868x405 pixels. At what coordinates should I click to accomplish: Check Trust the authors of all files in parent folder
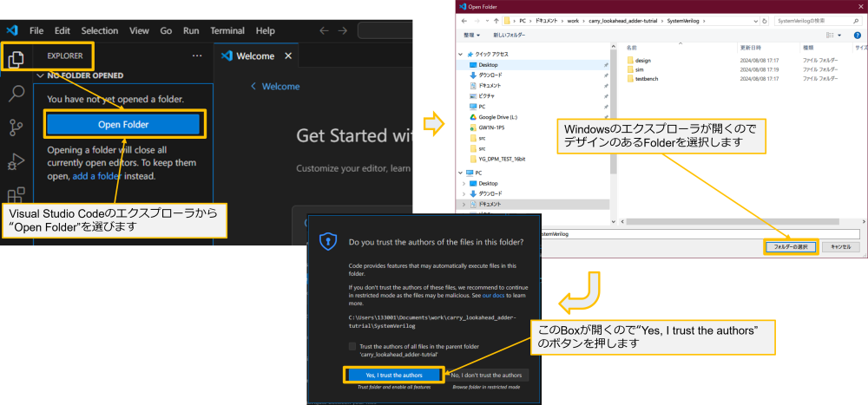tap(352, 346)
